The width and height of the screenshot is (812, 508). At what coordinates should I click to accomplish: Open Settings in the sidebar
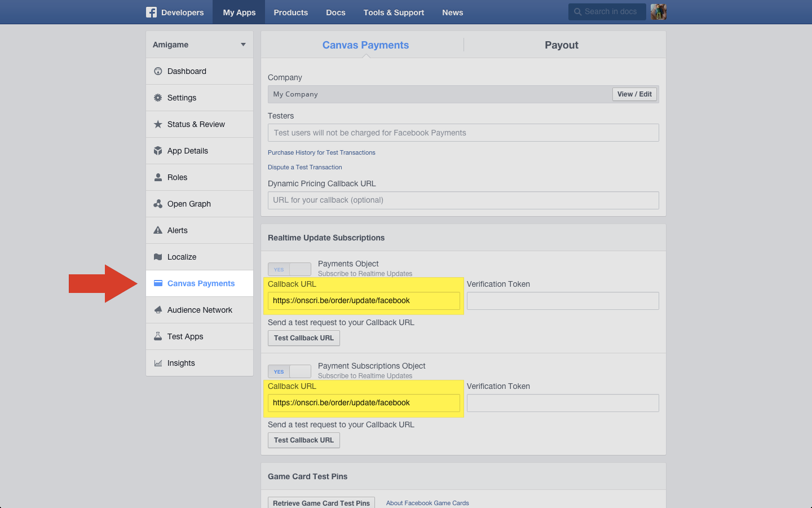[200, 98]
